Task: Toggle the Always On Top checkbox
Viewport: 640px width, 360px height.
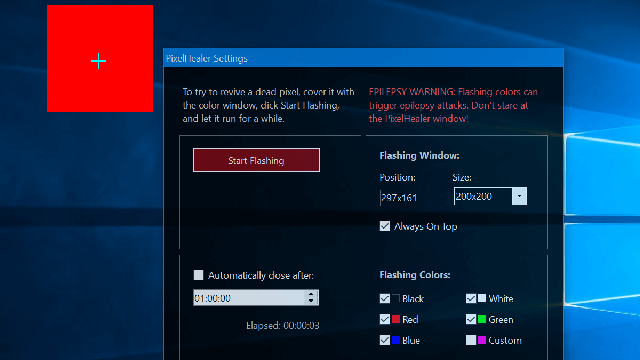Action: click(x=385, y=226)
